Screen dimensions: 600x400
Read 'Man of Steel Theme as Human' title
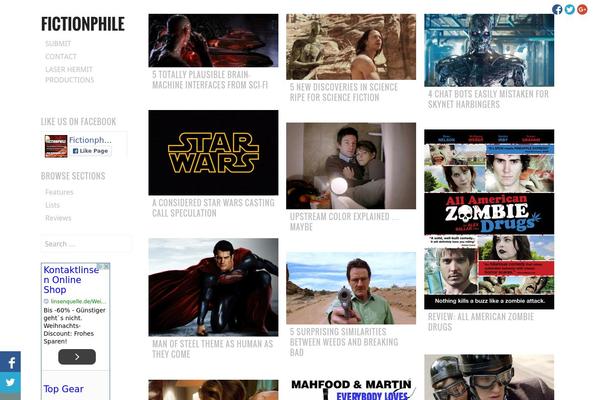pyautogui.click(x=213, y=349)
